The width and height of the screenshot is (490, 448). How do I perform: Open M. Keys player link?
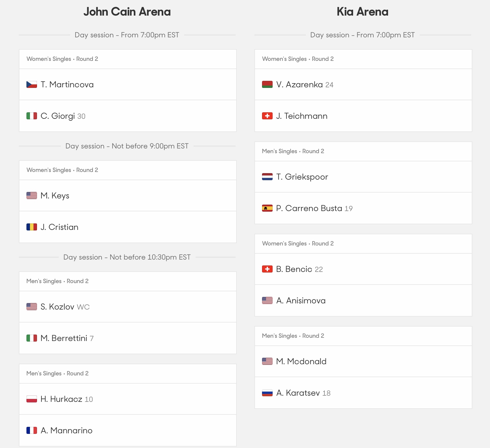[x=55, y=195]
